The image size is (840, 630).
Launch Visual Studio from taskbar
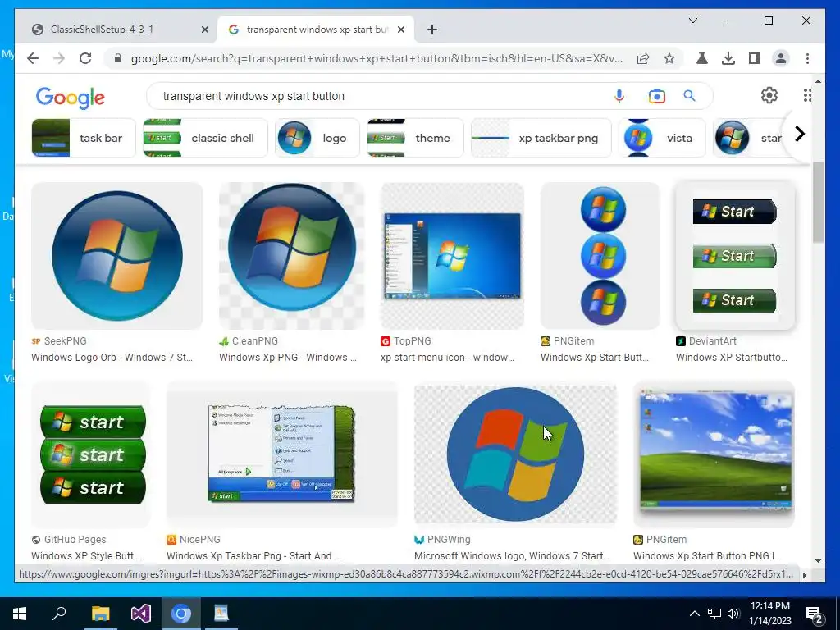(x=141, y=614)
